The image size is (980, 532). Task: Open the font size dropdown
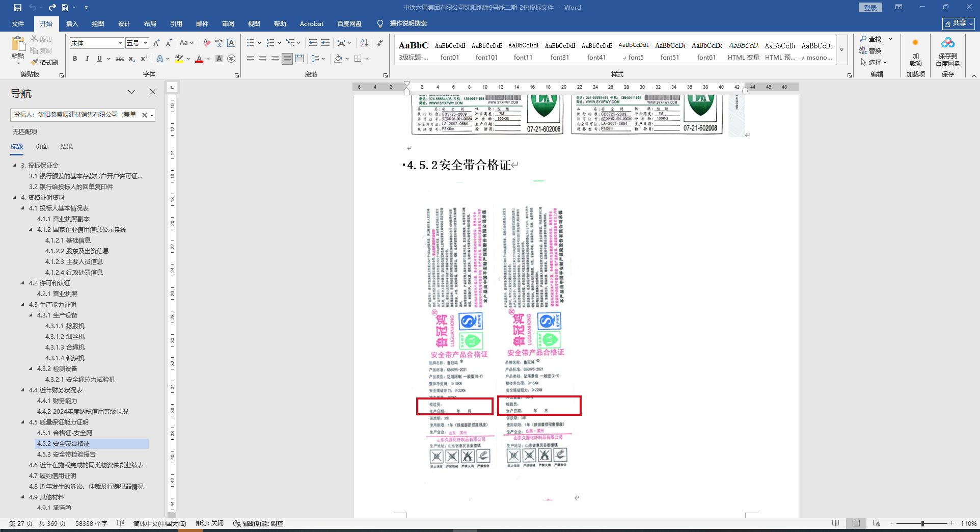coord(146,43)
